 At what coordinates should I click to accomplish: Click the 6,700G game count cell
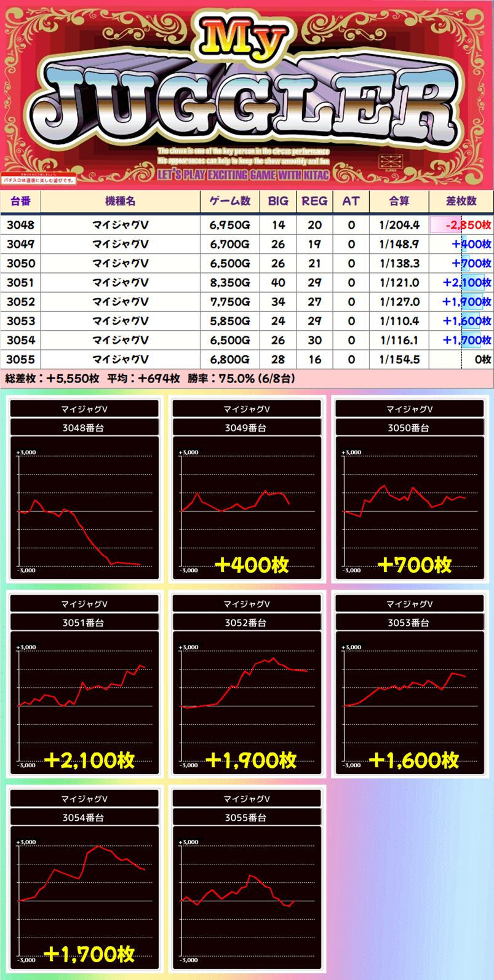coord(230,244)
